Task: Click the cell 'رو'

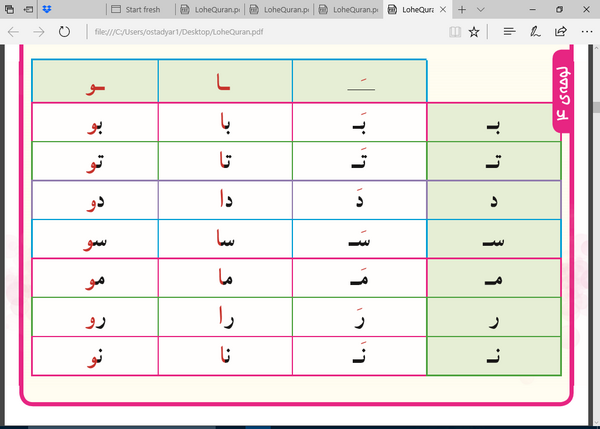Action: click(95, 317)
